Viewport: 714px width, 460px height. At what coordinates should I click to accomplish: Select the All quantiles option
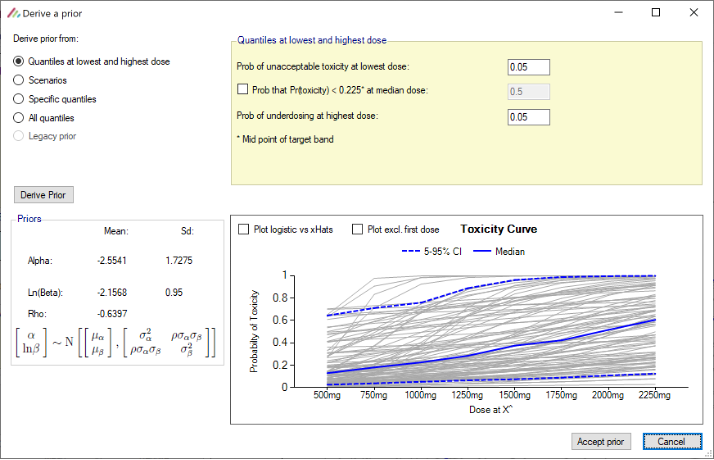click(18, 117)
